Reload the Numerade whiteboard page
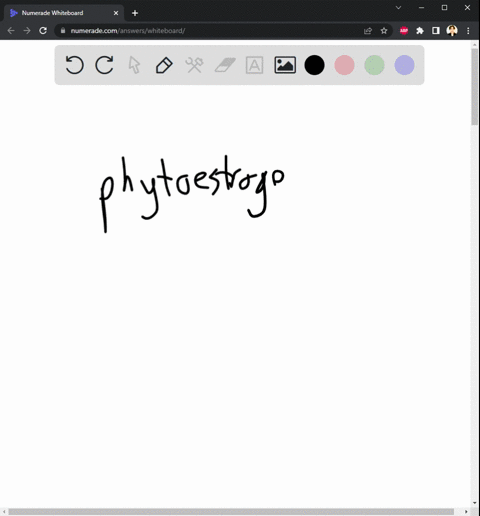This screenshot has width=480, height=516. coord(43,31)
